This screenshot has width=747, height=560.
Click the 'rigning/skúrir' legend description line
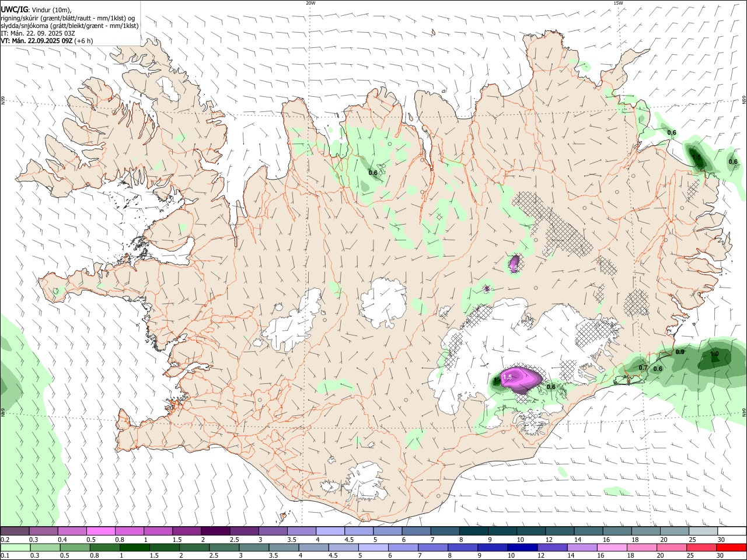tap(68, 17)
